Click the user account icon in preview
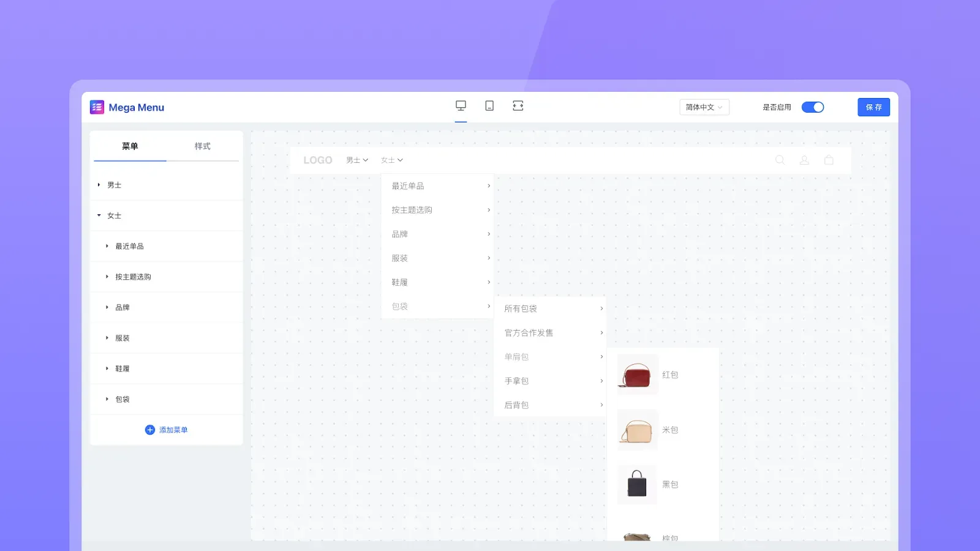Viewport: 980px width, 551px height. click(804, 160)
